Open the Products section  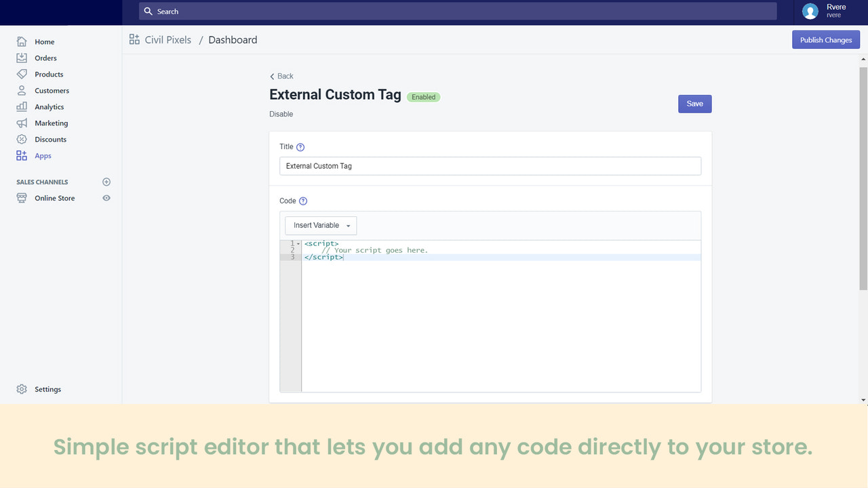tap(21, 74)
